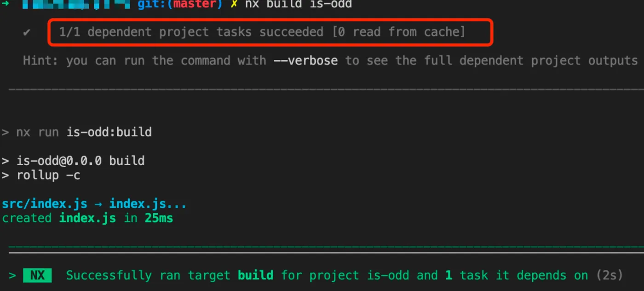This screenshot has height=291, width=644.
Task: Click the green NX badge
Action: click(x=37, y=275)
